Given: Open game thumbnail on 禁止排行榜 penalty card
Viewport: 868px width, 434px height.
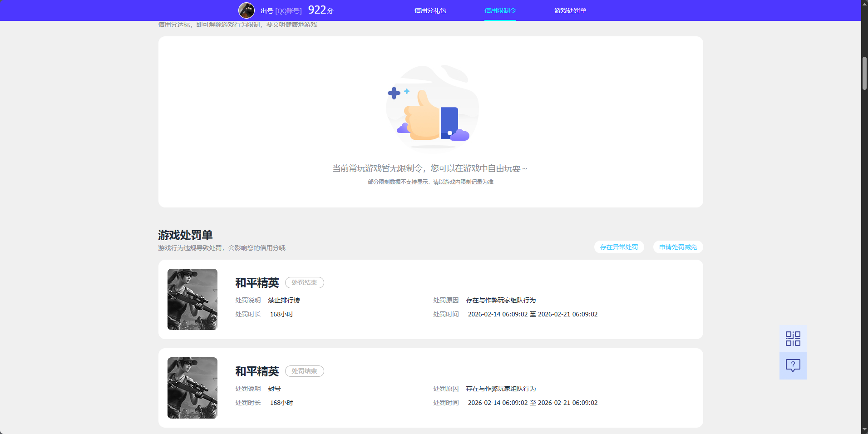Looking at the screenshot, I should point(192,299).
